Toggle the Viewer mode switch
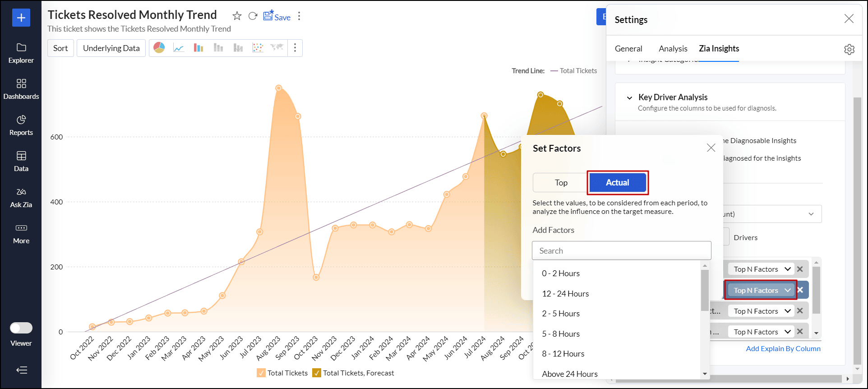This screenshot has width=868, height=389. 21,328
